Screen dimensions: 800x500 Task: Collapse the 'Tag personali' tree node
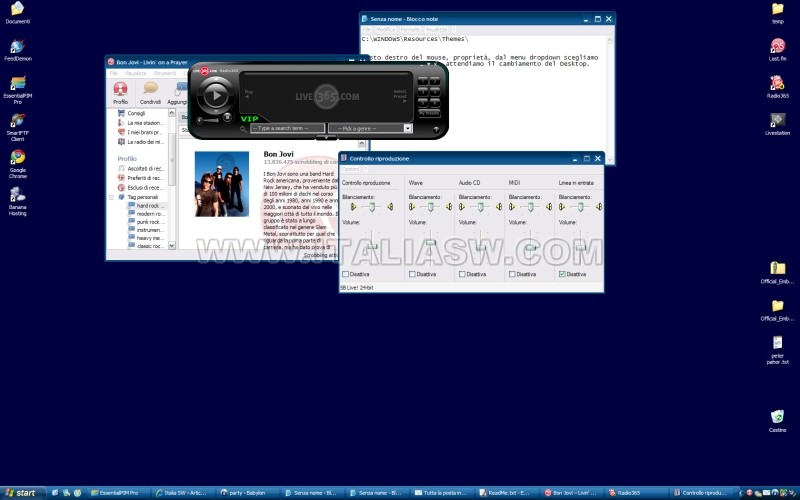click(111, 197)
